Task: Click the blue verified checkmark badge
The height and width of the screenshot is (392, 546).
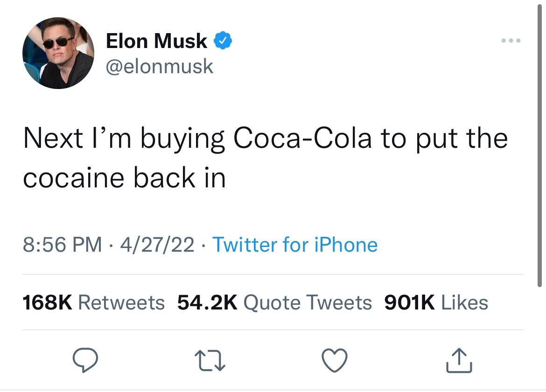Action: pyautogui.click(x=223, y=41)
